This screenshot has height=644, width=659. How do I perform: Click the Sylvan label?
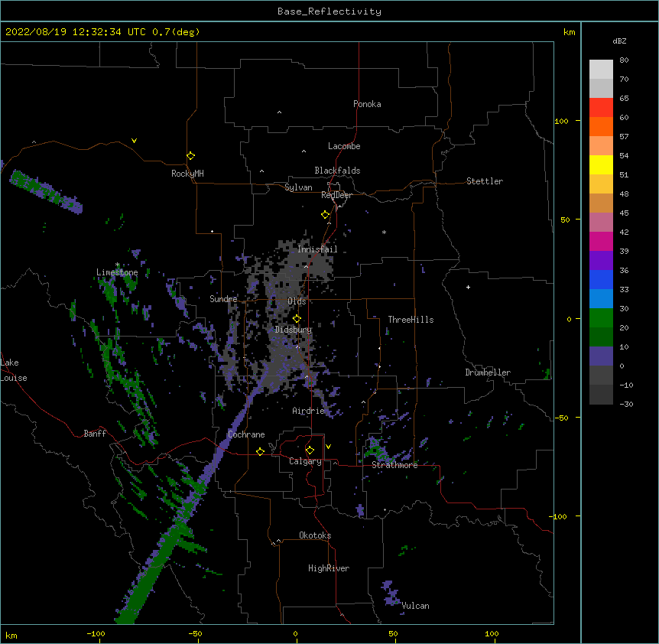coord(298,187)
